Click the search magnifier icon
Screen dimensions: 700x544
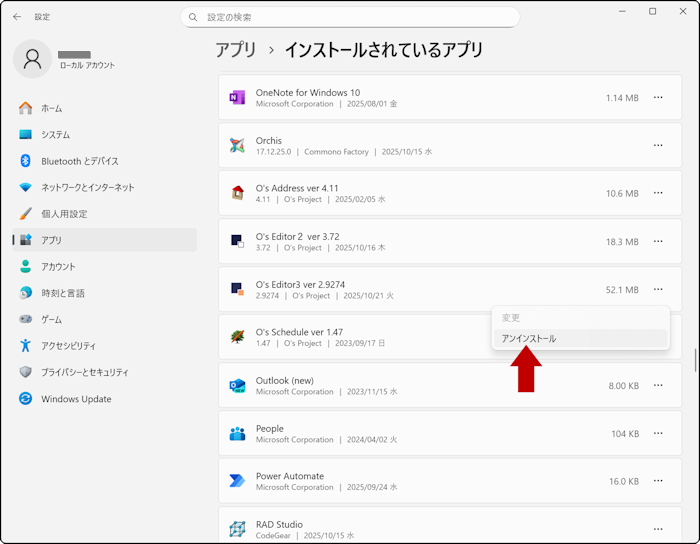pyautogui.click(x=193, y=17)
